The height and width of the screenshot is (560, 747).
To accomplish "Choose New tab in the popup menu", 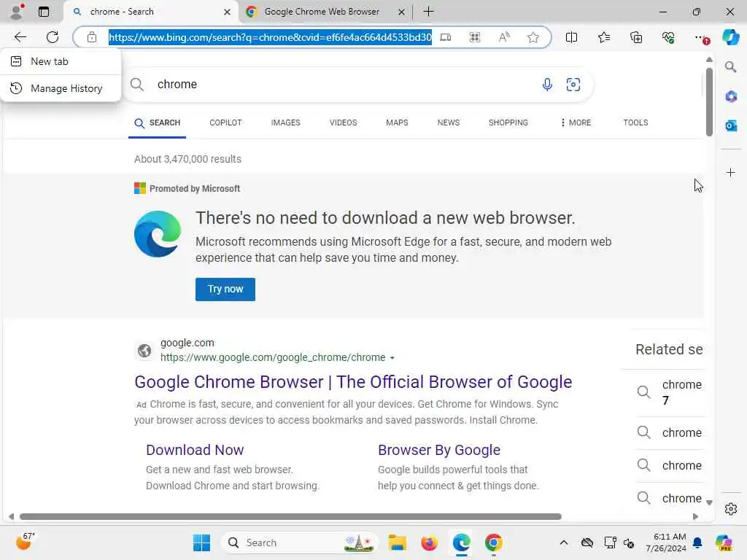I will (61, 61).
